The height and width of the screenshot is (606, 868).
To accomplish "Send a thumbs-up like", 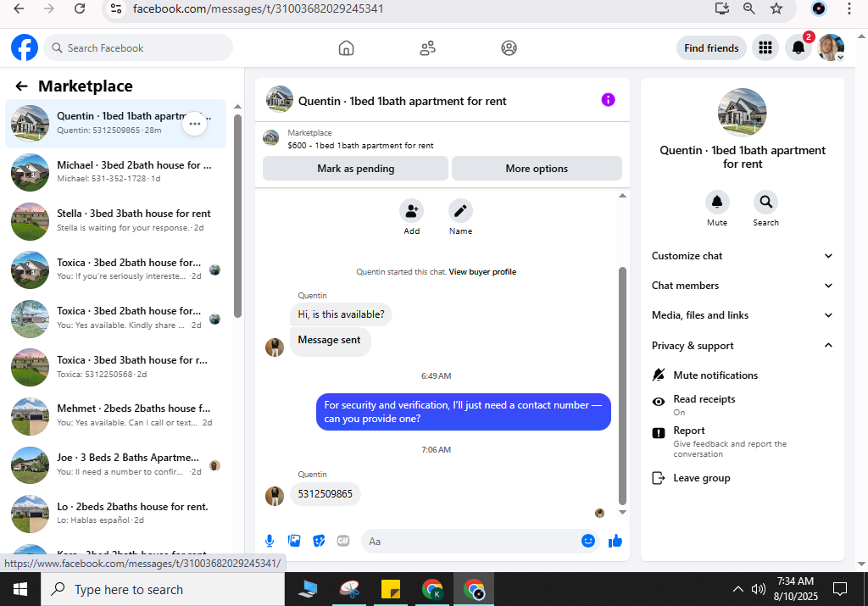I will click(615, 541).
